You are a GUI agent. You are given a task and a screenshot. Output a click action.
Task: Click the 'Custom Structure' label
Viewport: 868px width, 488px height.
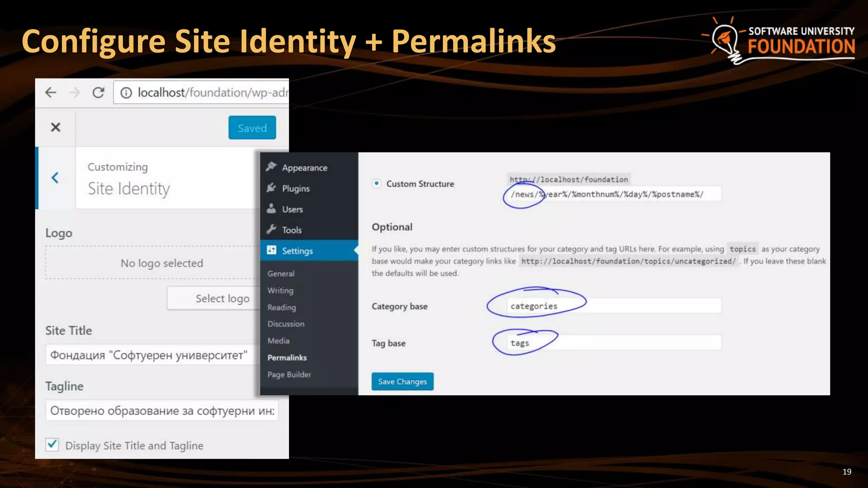coord(420,184)
